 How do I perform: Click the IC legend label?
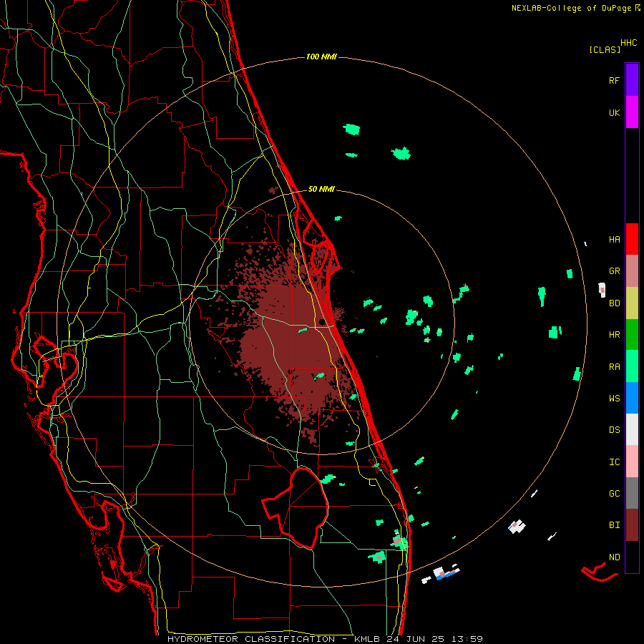(x=614, y=462)
